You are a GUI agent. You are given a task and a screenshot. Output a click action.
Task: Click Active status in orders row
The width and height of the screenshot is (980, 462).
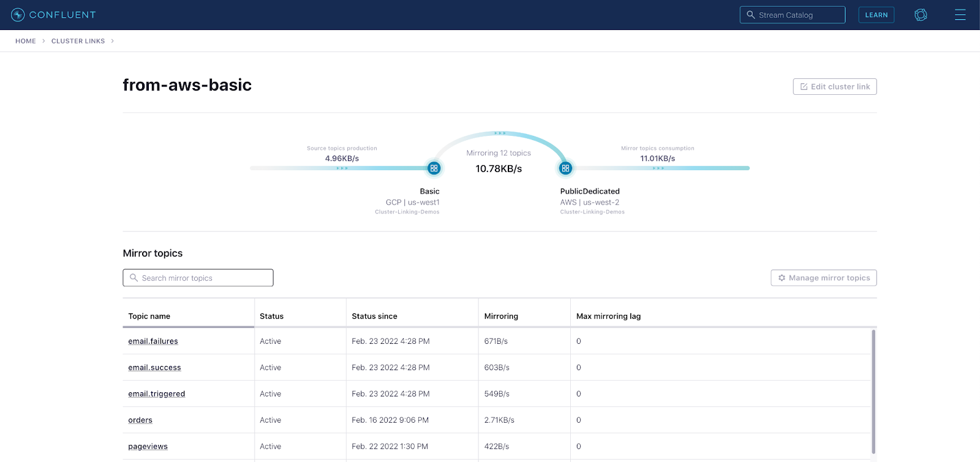pyautogui.click(x=270, y=420)
